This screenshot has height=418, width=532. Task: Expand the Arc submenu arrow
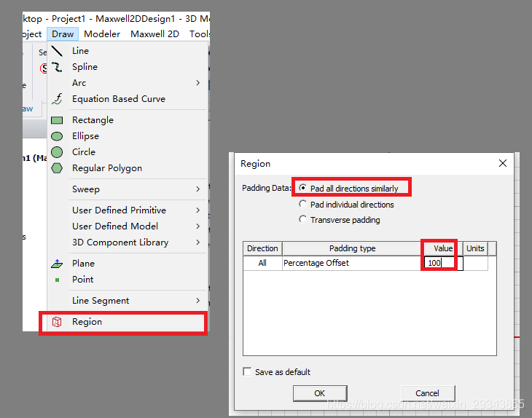(197, 83)
